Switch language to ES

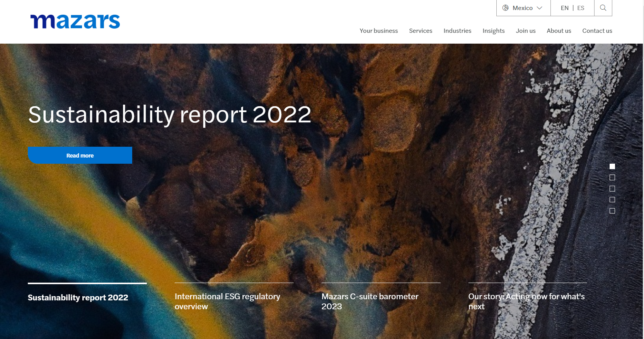pos(581,8)
